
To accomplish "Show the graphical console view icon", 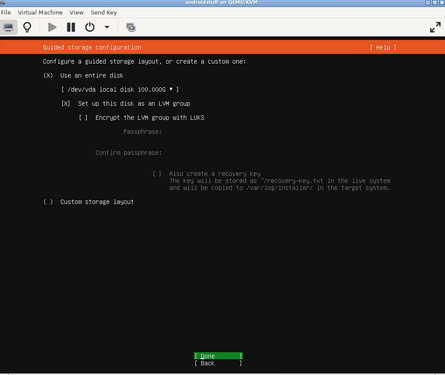I will click(8, 27).
